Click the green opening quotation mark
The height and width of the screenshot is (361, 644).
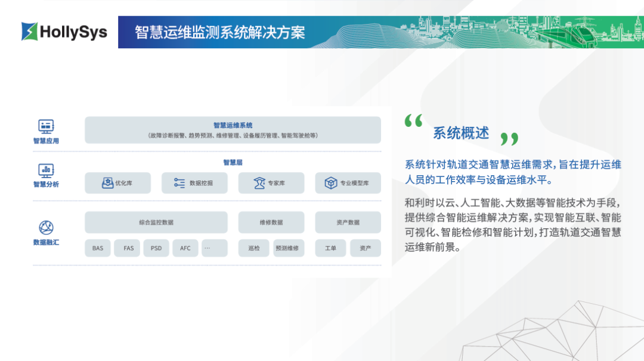tap(413, 122)
